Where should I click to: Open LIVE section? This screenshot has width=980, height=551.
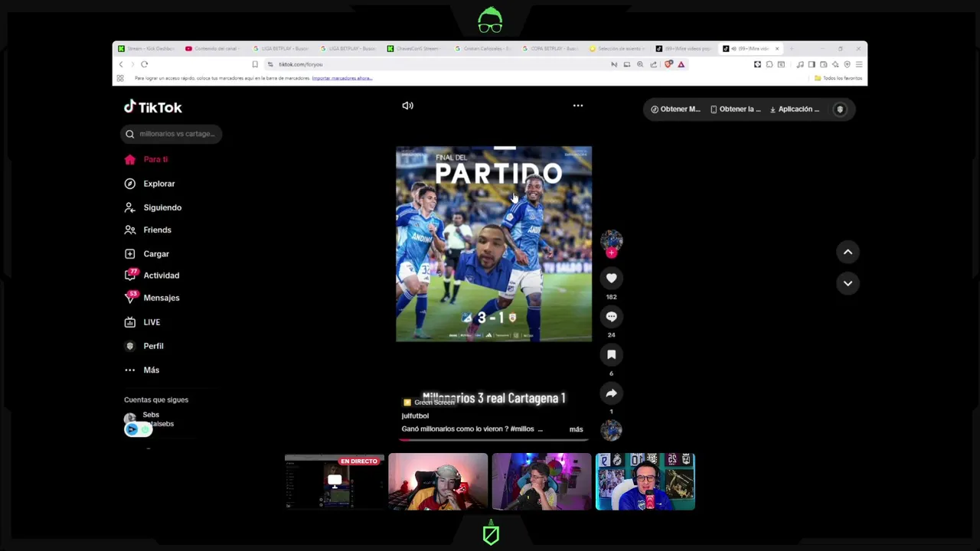143,322
